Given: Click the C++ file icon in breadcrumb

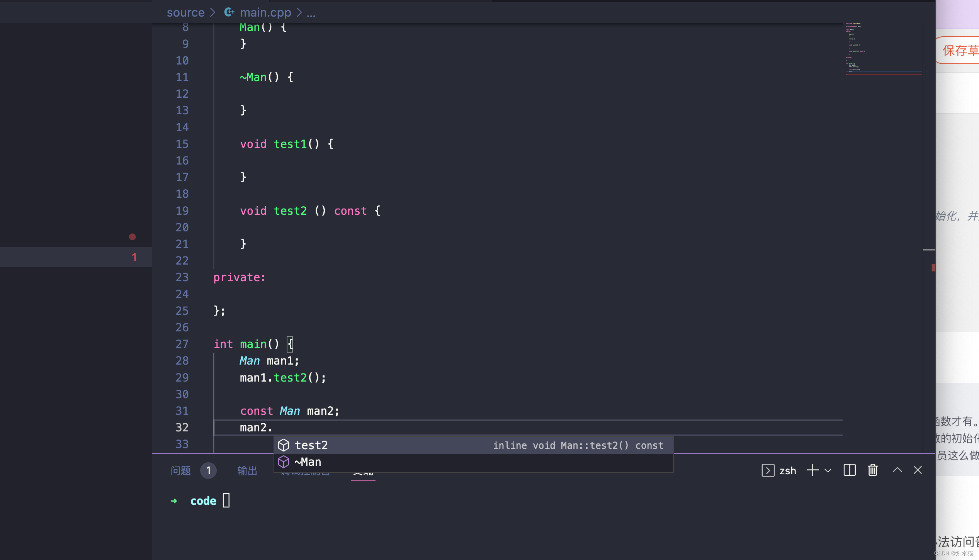Looking at the screenshot, I should pos(229,12).
